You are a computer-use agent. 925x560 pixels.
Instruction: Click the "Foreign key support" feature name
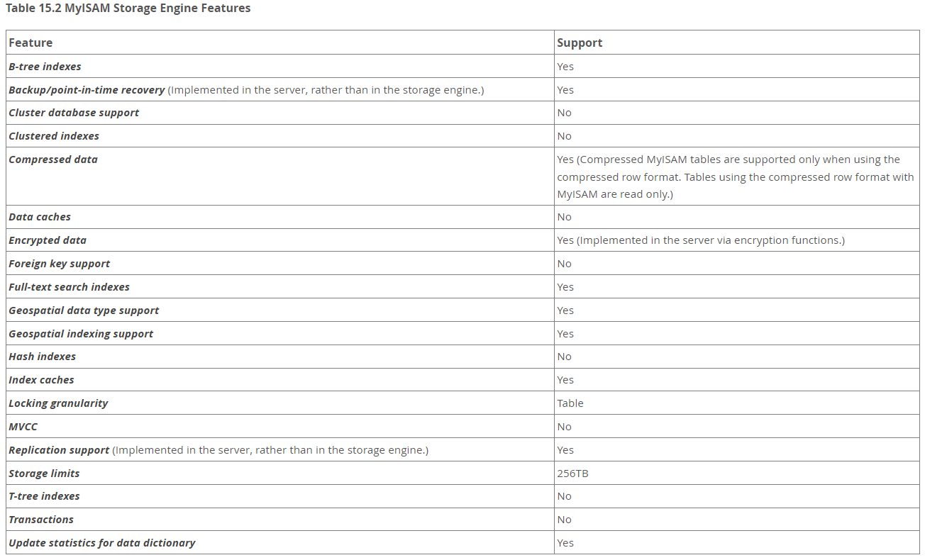(x=59, y=264)
